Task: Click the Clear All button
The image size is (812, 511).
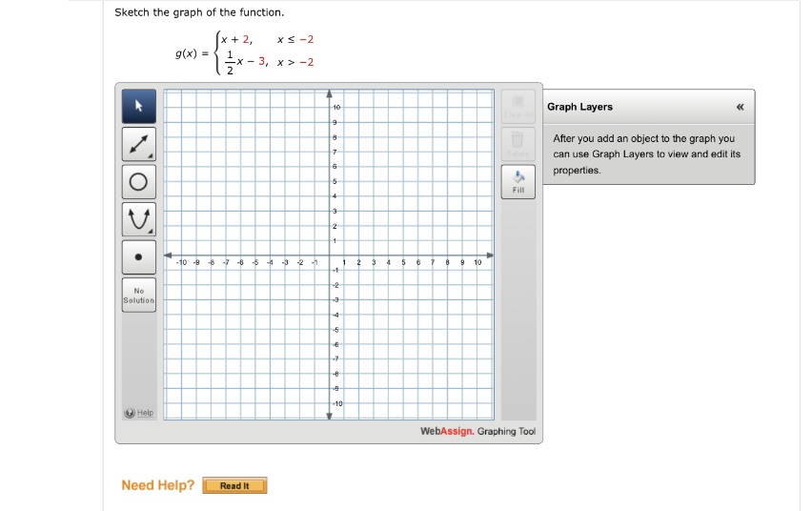Action: (518, 106)
